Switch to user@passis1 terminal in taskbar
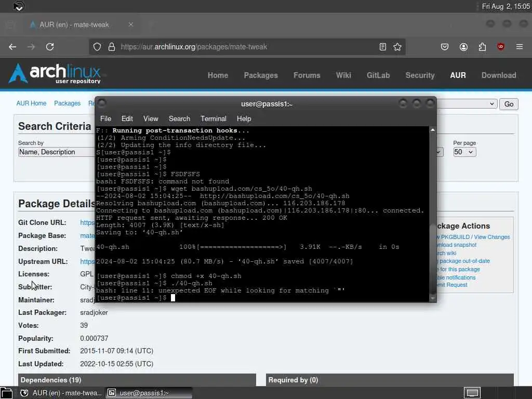The image size is (532, 399). 149,393
